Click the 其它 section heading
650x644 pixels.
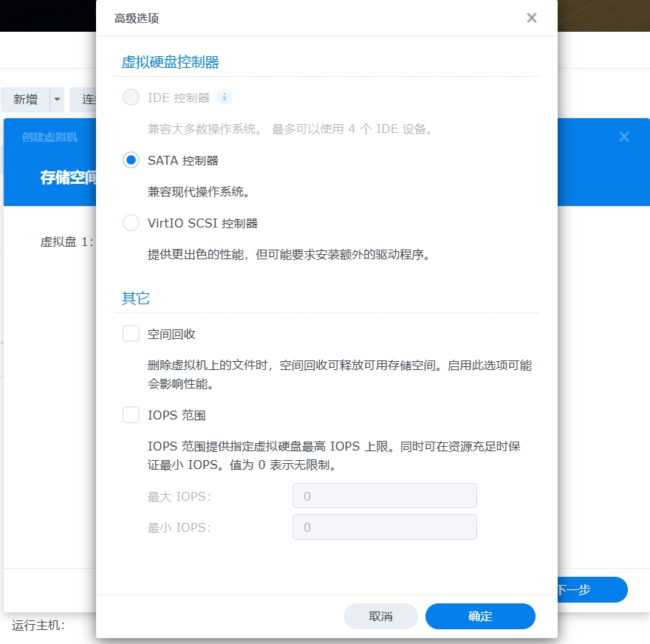(x=135, y=298)
